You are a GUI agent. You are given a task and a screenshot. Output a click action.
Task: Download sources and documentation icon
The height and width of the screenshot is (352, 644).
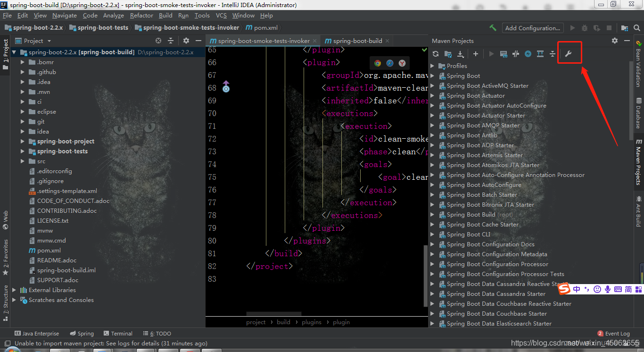click(461, 54)
